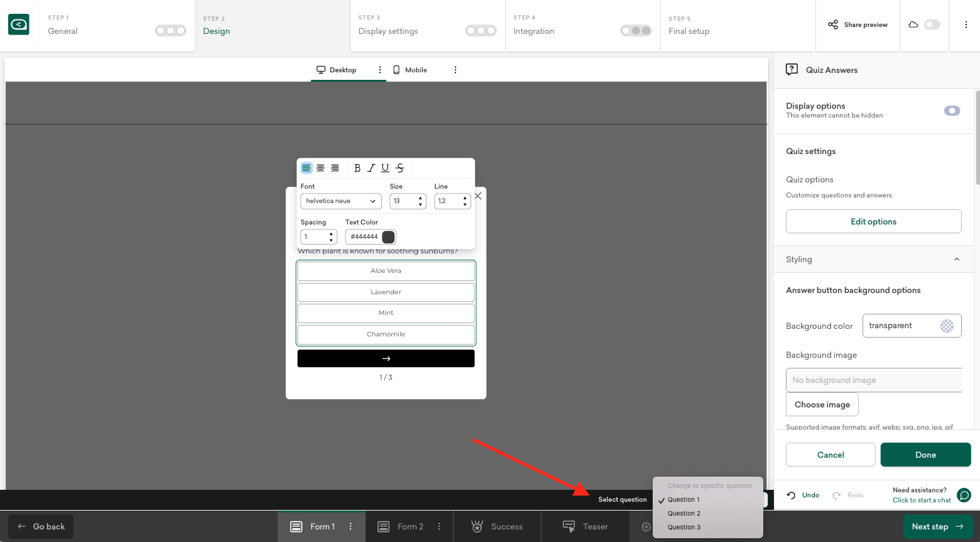Open Form 2 options menu
This screenshot has width=980, height=542.
click(439, 527)
